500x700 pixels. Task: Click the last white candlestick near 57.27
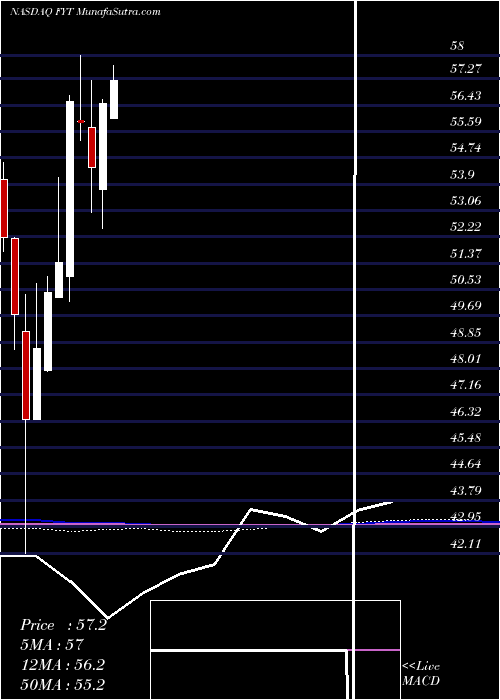(114, 100)
